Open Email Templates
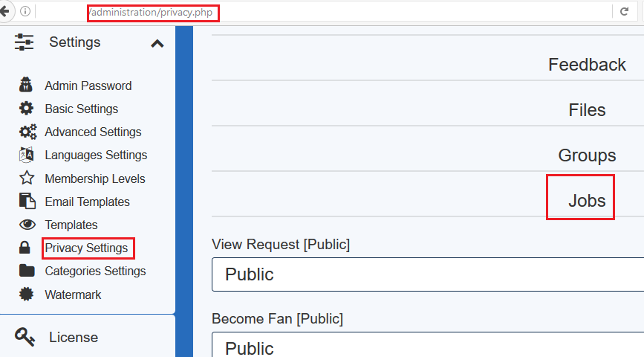 (x=87, y=202)
